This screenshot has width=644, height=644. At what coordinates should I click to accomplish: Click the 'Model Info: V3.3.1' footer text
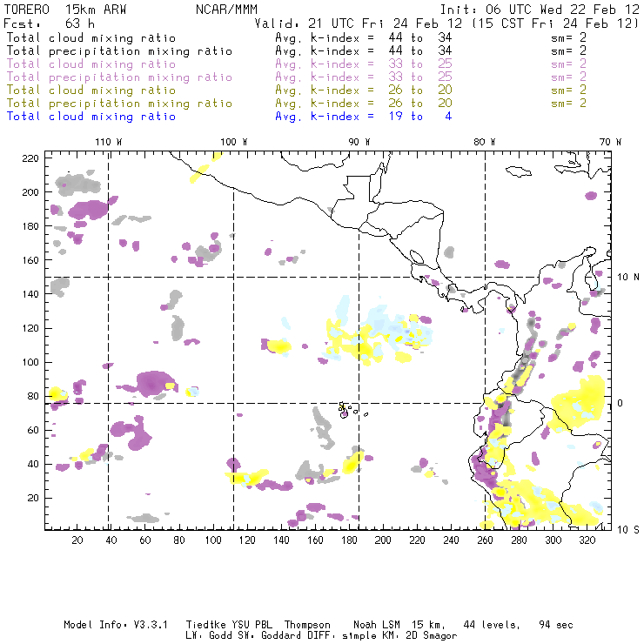coord(116,625)
